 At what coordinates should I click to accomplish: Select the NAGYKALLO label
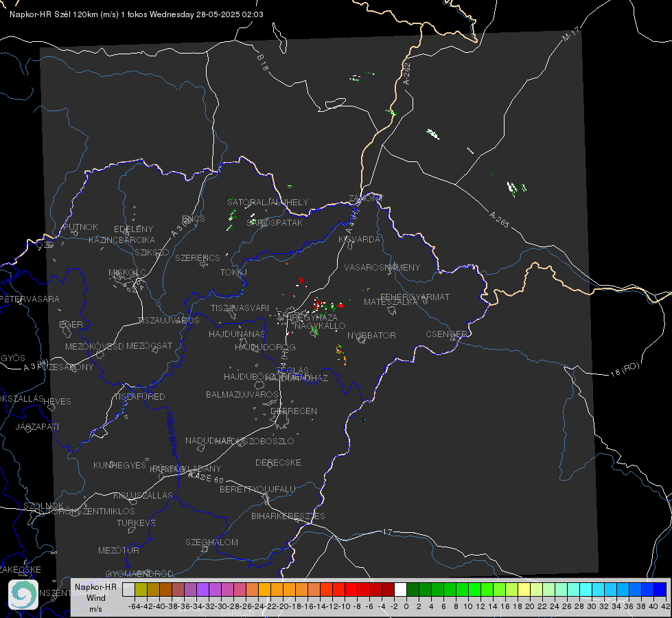coord(320,325)
